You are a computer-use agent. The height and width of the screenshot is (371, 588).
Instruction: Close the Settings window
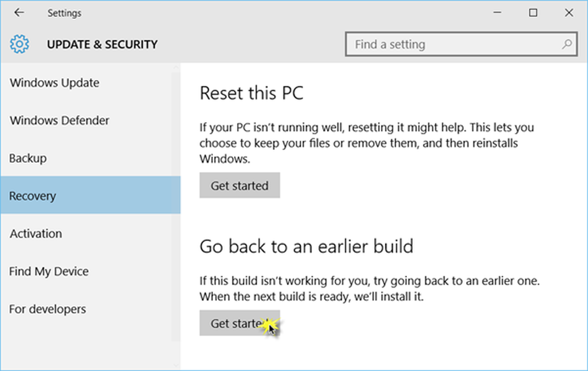coord(569,13)
